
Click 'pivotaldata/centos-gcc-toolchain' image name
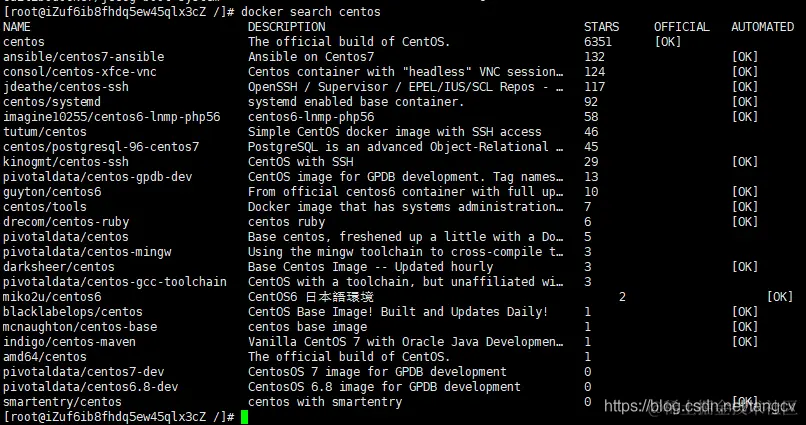[x=115, y=282]
